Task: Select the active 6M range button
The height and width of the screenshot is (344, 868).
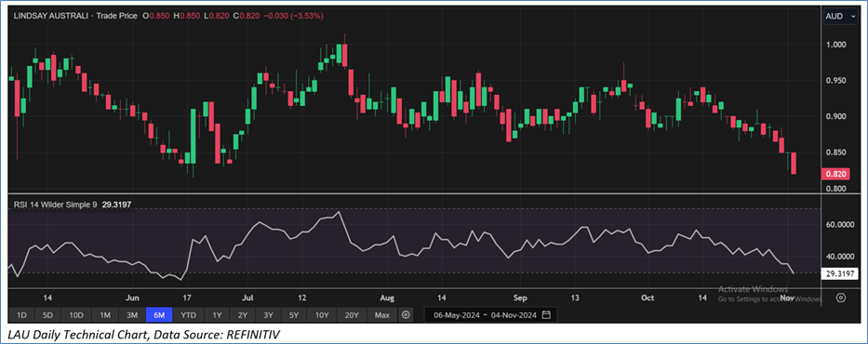Action: point(159,315)
